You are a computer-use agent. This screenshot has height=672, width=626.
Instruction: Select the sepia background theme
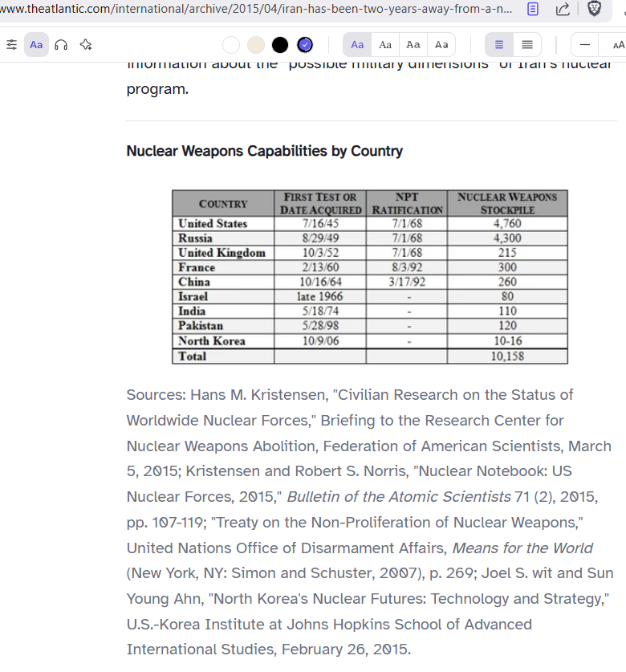255,45
